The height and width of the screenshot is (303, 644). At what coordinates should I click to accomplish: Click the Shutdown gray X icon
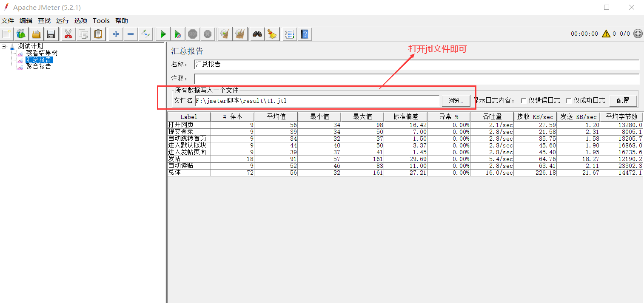pyautogui.click(x=208, y=34)
